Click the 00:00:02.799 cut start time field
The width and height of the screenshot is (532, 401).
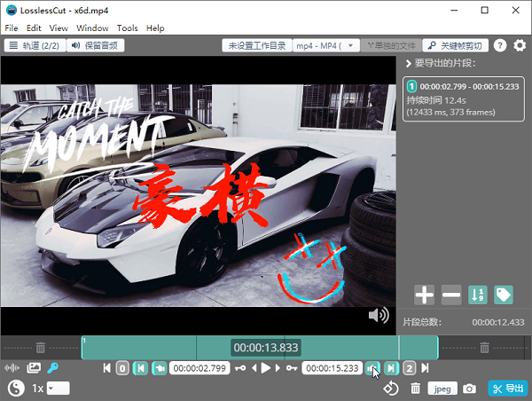pyautogui.click(x=199, y=368)
